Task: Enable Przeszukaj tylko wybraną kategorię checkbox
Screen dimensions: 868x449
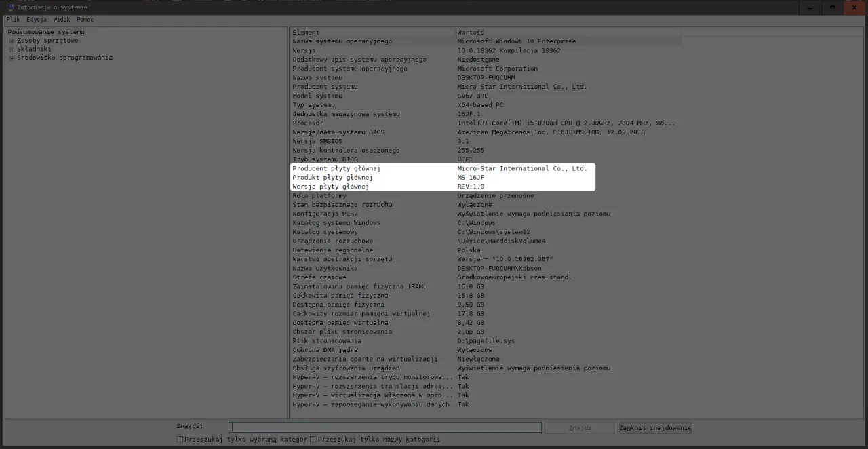Action: tap(180, 439)
